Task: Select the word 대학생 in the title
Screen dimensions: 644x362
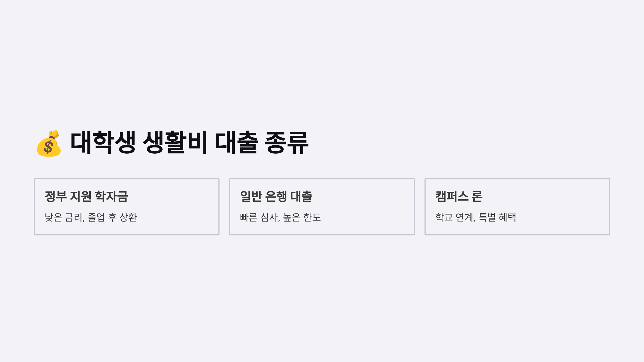Action: coord(103,142)
